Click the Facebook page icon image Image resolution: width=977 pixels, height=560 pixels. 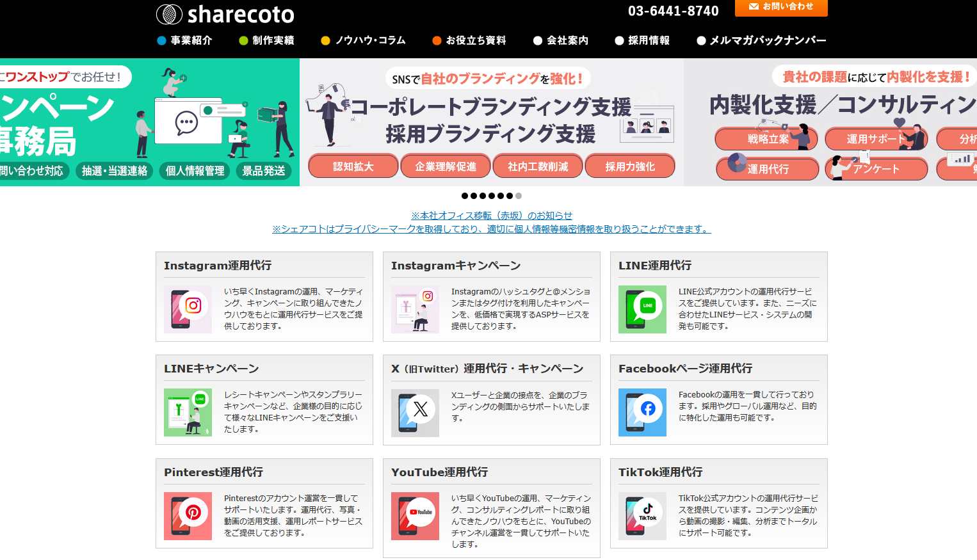pyautogui.click(x=642, y=413)
